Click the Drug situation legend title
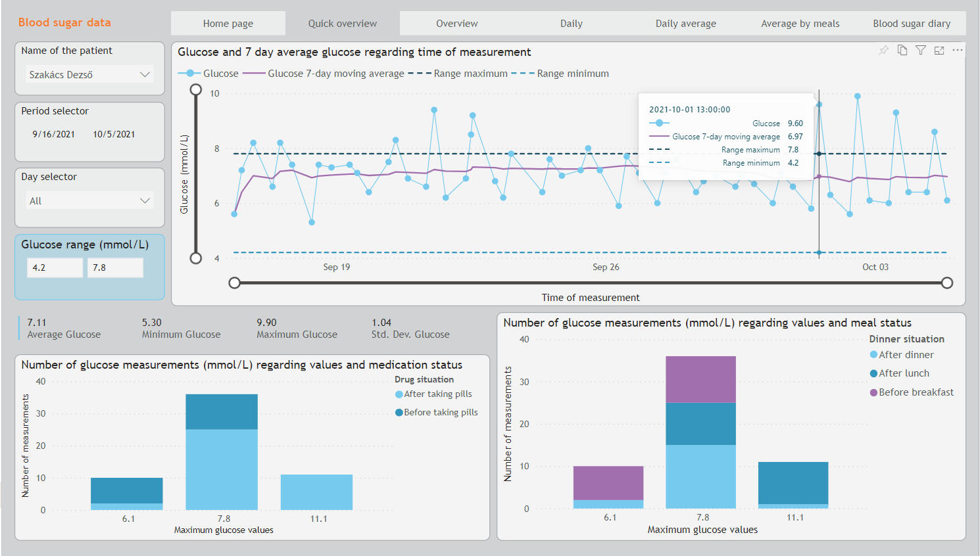The image size is (980, 556). tap(424, 380)
